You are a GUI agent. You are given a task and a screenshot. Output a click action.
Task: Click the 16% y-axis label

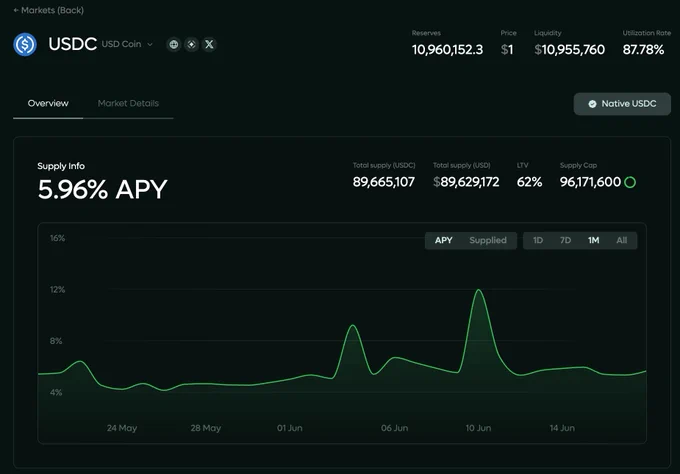coord(57,238)
